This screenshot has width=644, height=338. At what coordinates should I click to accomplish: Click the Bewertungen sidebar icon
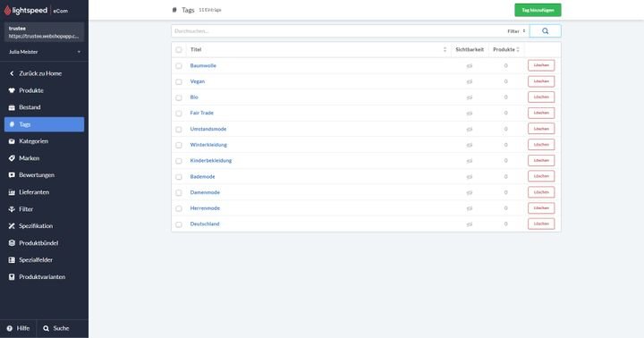pos(12,175)
